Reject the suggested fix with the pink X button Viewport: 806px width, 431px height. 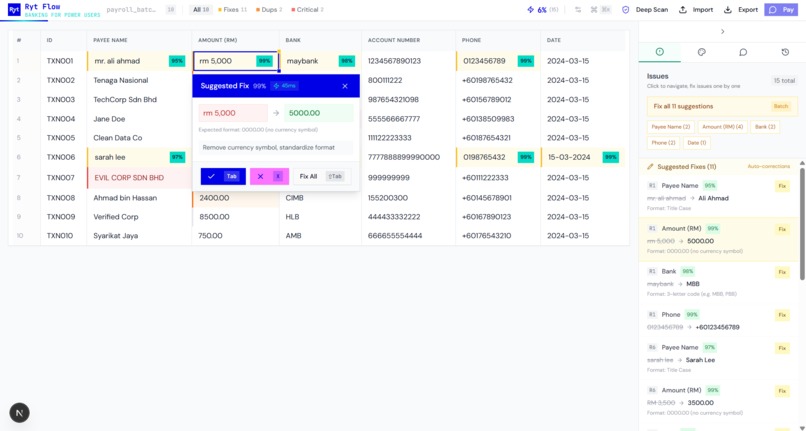coord(269,176)
